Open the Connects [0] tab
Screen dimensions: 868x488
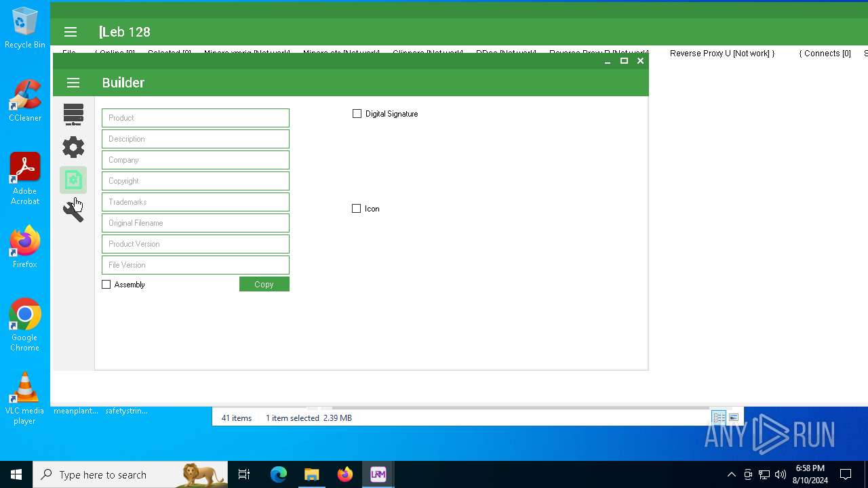pos(825,54)
